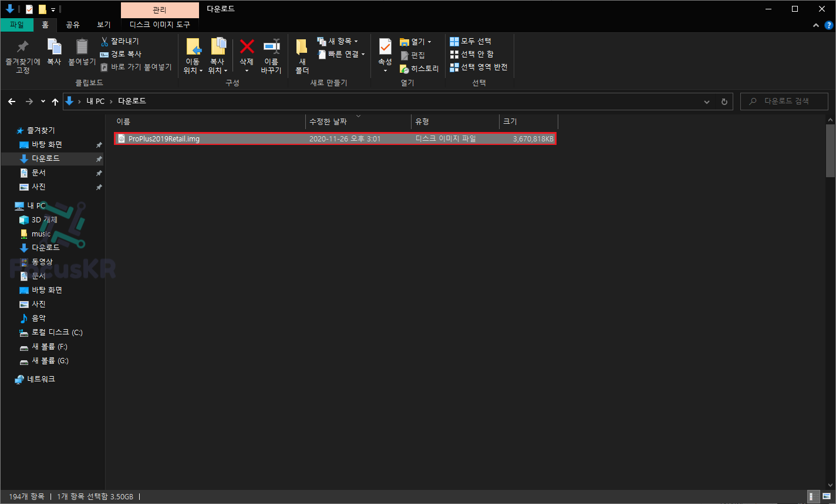Select the 홈 (Home) ribbon tab
Viewport: 836px width, 504px height.
coord(45,25)
